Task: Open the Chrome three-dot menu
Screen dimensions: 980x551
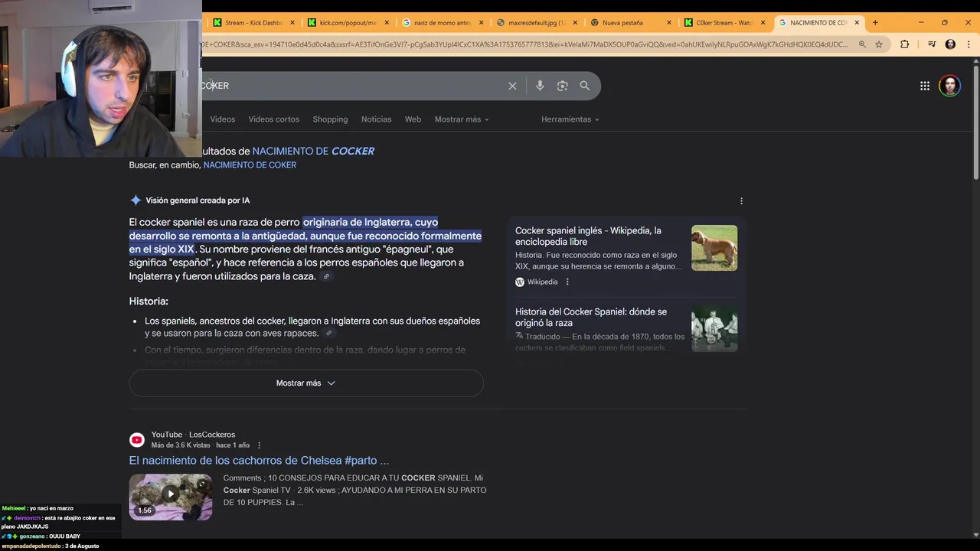Action: [969, 44]
